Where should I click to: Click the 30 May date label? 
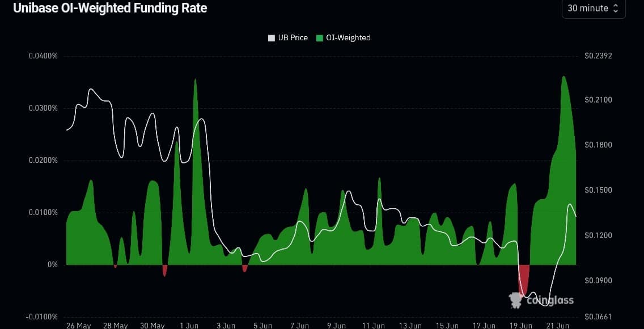point(152,325)
